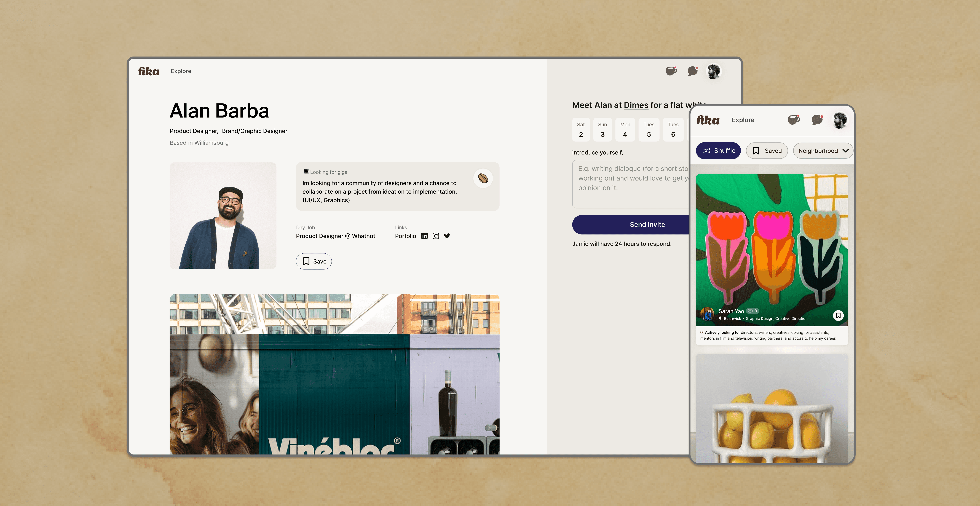Click the introduce yourself text box

tap(631, 184)
